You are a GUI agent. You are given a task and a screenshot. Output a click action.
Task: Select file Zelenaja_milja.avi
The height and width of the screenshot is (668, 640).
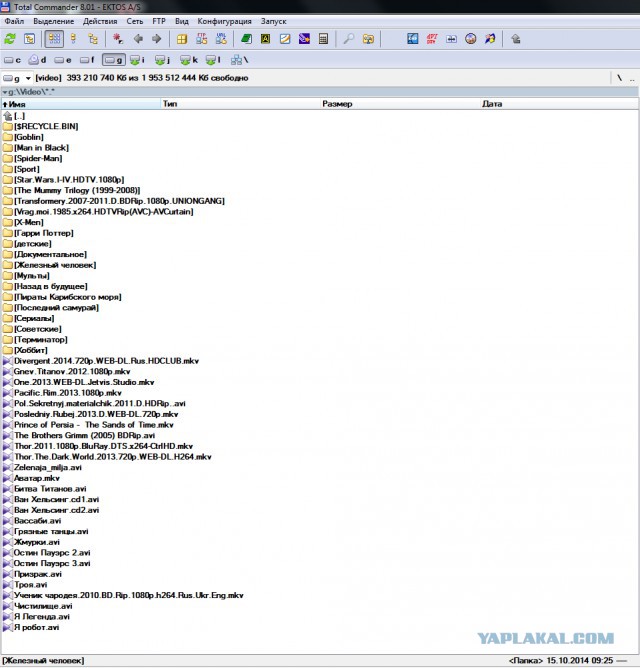click(x=42, y=467)
